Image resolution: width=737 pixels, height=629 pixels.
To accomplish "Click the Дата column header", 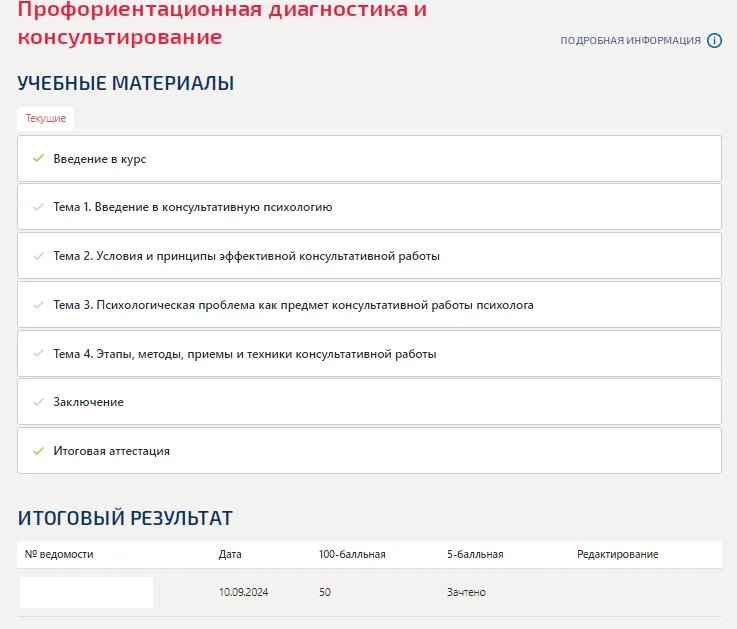I will click(230, 554).
